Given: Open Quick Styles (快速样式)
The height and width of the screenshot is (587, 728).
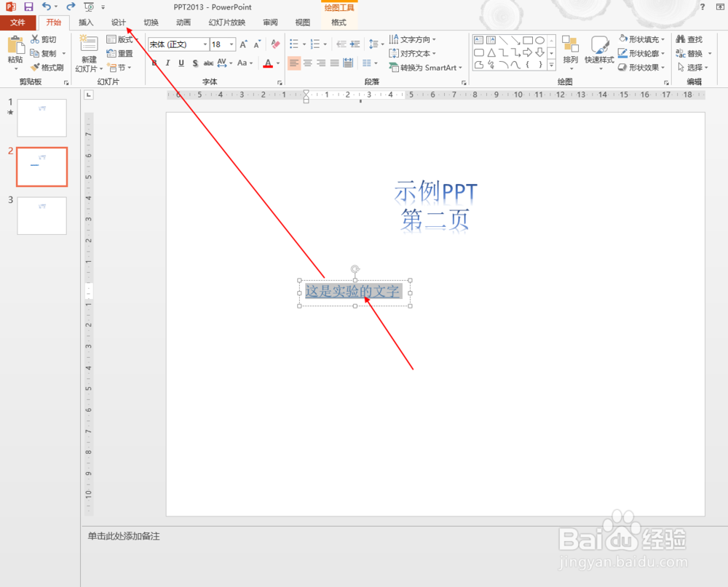Looking at the screenshot, I should (x=599, y=53).
